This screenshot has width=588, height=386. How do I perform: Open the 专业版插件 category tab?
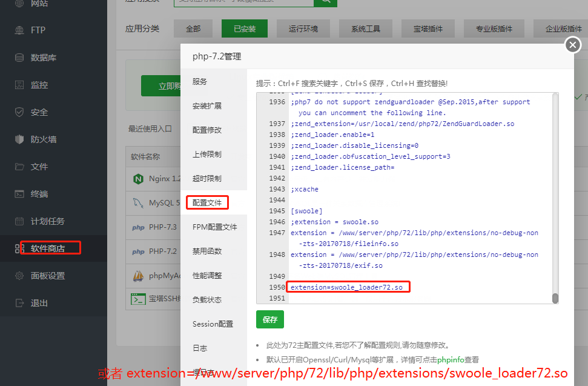click(x=494, y=29)
